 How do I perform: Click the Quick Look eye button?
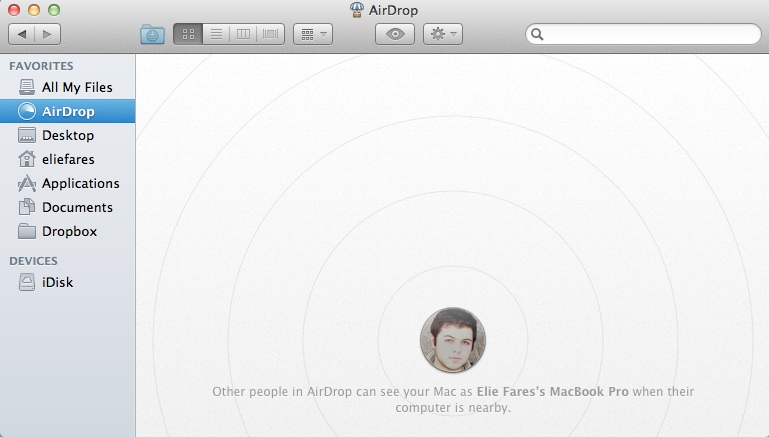click(x=395, y=34)
